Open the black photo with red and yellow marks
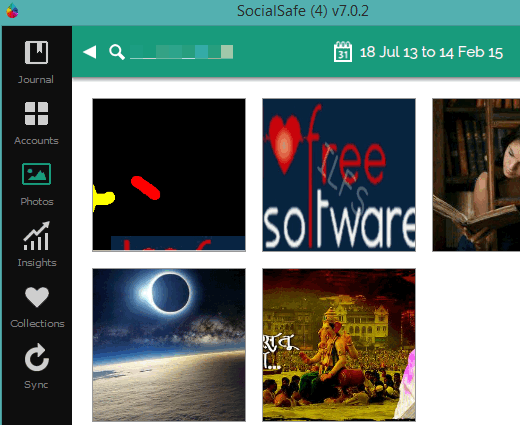 coord(169,175)
